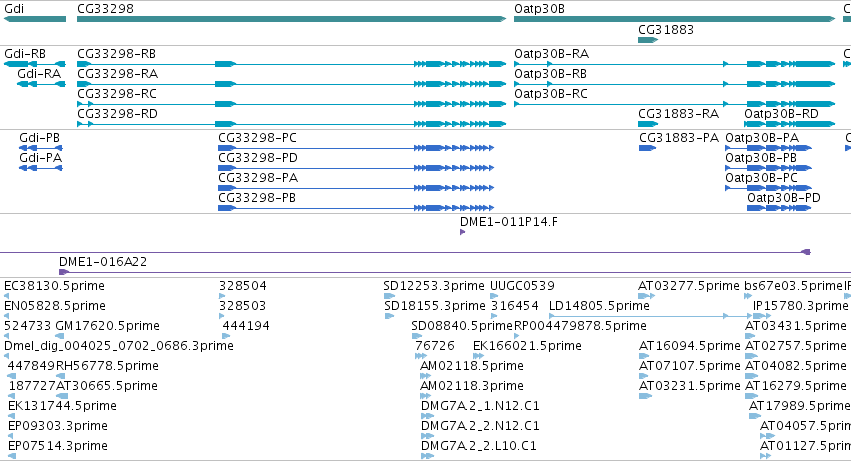Click the RP004479878.5prime label
Image resolution: width=851 pixels, height=461 pixels.
pos(580,326)
